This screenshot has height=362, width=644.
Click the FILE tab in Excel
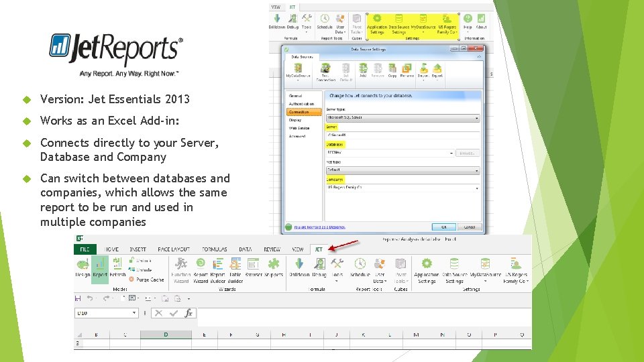(85, 249)
